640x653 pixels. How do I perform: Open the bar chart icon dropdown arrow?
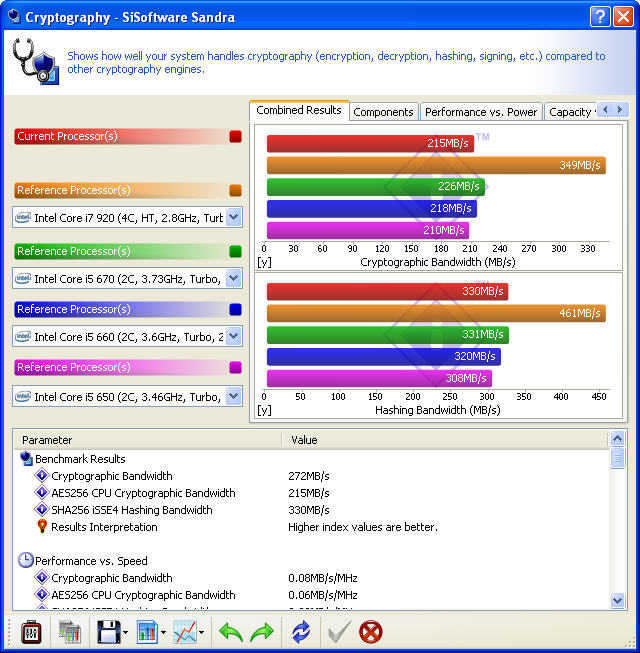tap(163, 633)
